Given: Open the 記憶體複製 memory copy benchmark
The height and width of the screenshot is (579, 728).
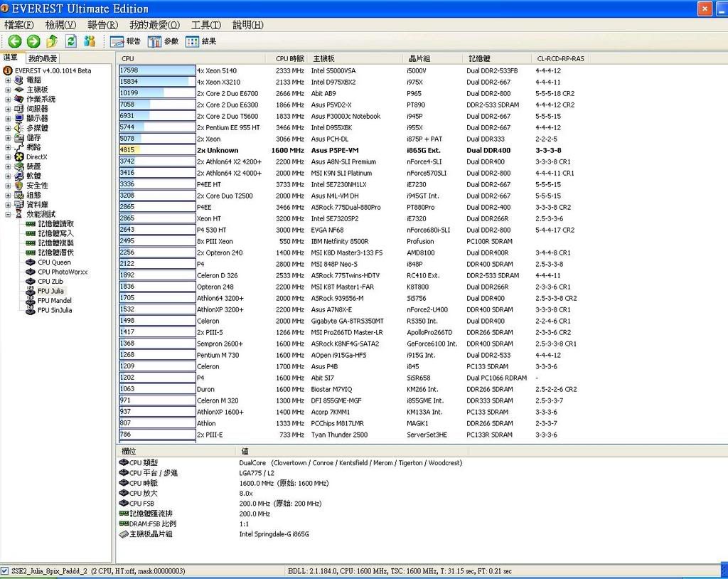Looking at the screenshot, I should tap(50, 243).
